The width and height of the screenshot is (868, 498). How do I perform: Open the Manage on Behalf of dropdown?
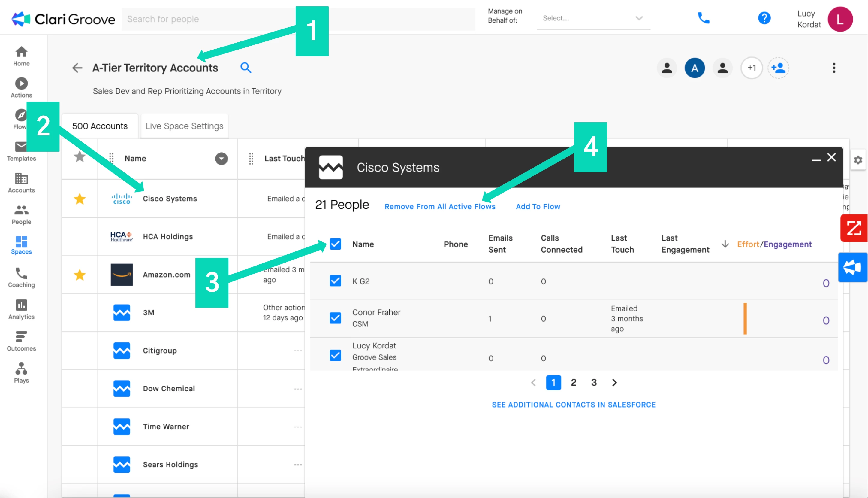click(x=593, y=18)
